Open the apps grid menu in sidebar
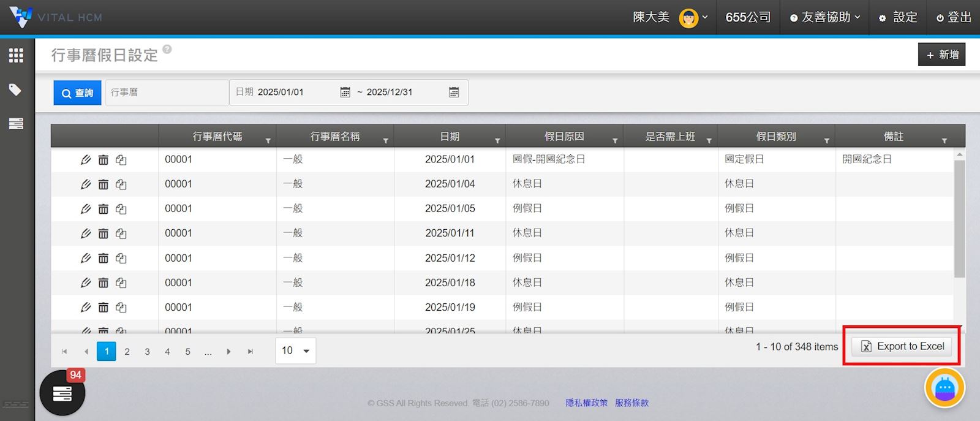Image resolution: width=980 pixels, height=421 pixels. coord(16,56)
